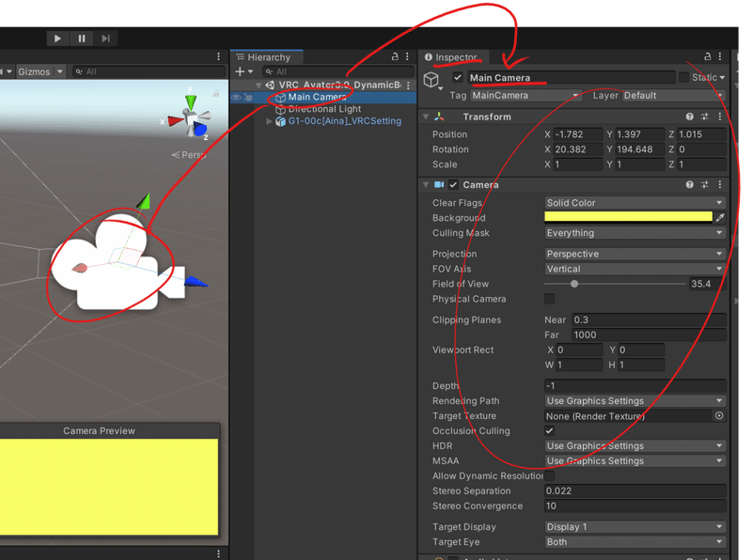Open the FOV Axis Vertical dropdown
The width and height of the screenshot is (752, 560).
point(635,269)
